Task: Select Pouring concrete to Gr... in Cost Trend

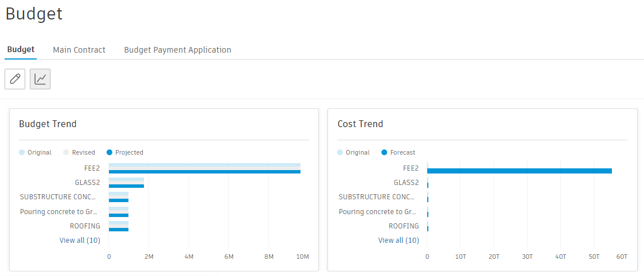Action: (x=377, y=212)
